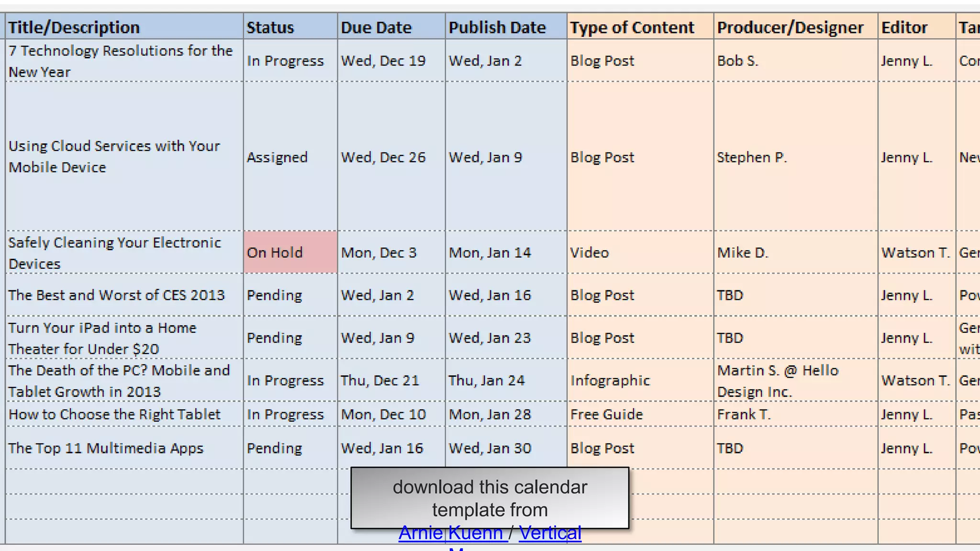The image size is (980, 551).
Task: Select the Publish Date header cell
Action: (497, 27)
